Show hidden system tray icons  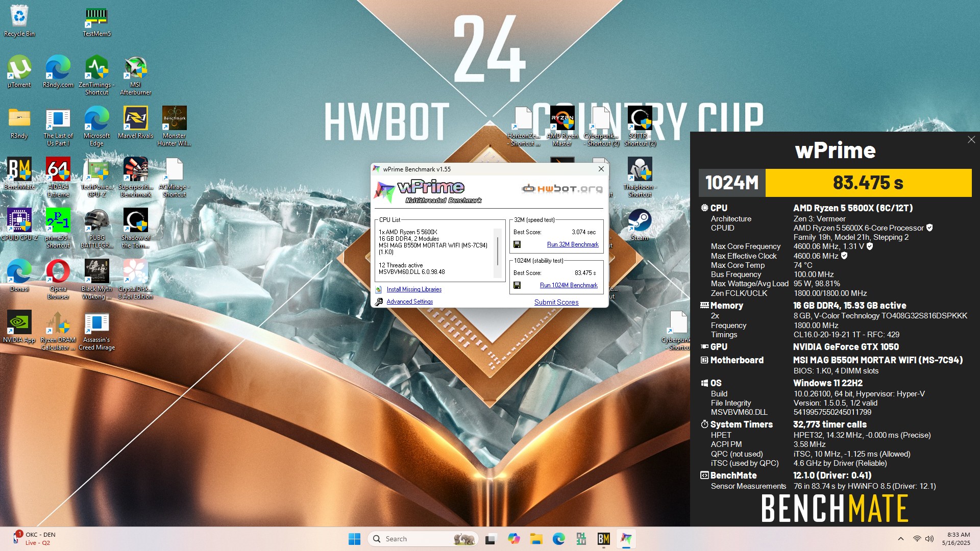coord(901,539)
